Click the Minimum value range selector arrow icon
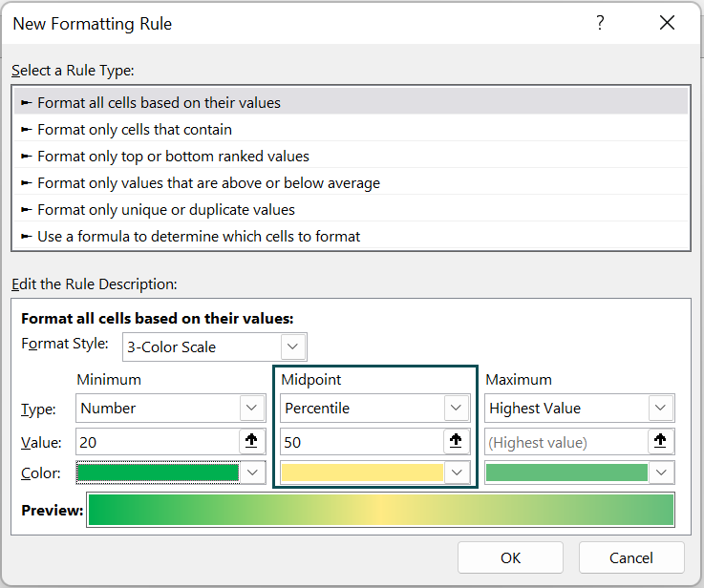Image resolution: width=704 pixels, height=588 pixels. point(251,441)
